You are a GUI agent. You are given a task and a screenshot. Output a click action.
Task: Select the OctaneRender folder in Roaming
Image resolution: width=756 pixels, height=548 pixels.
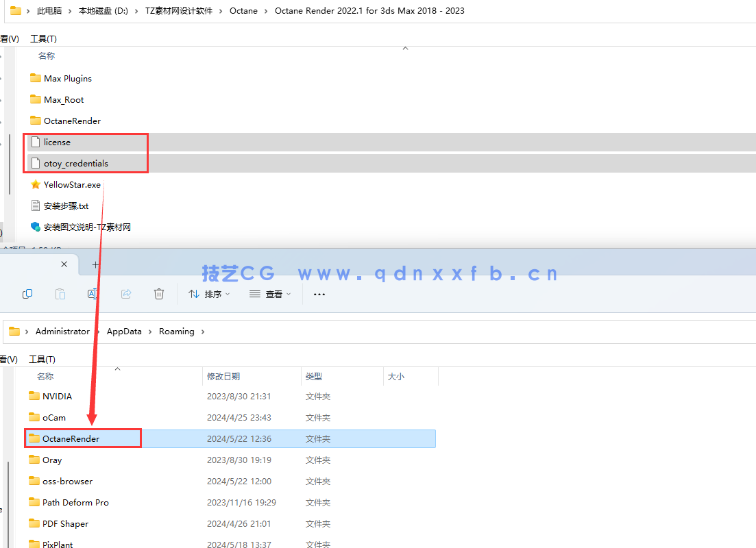coord(71,438)
